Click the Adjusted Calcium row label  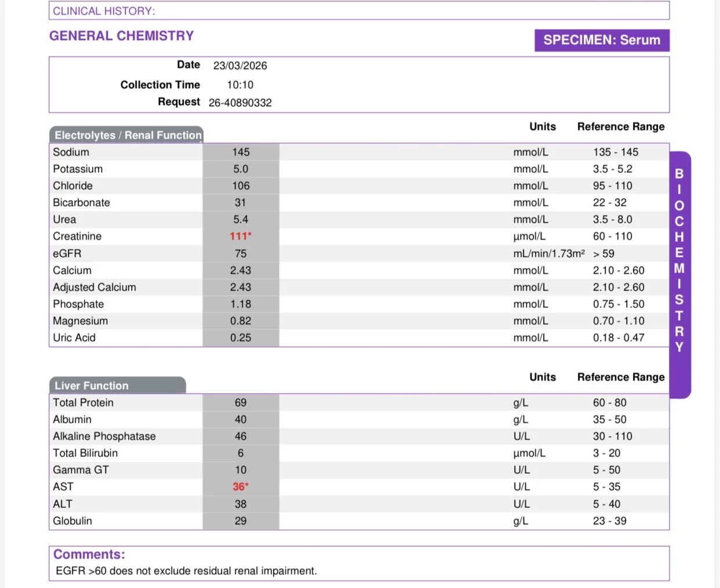(94, 287)
